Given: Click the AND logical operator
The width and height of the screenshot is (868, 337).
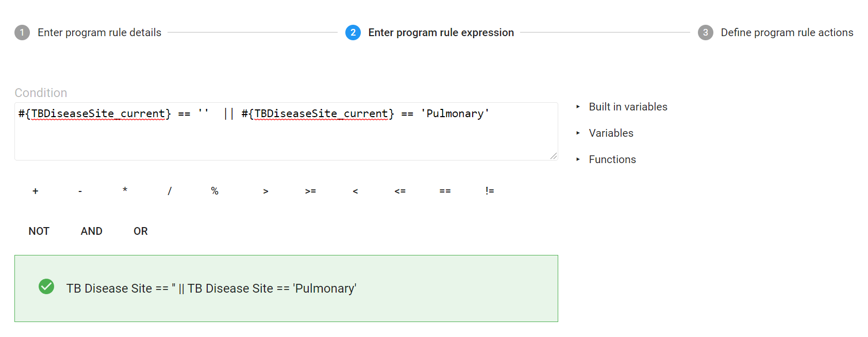Looking at the screenshot, I should [92, 231].
